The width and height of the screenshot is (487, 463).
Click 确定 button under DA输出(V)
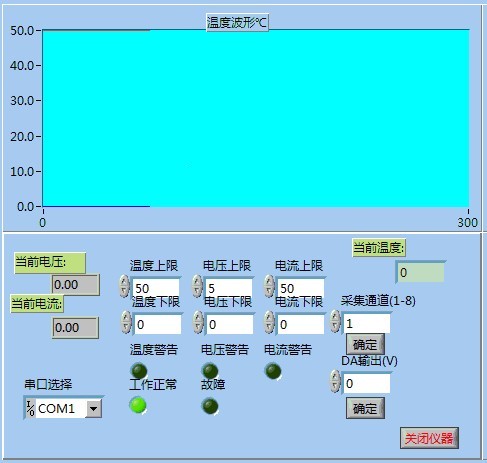tap(365, 408)
